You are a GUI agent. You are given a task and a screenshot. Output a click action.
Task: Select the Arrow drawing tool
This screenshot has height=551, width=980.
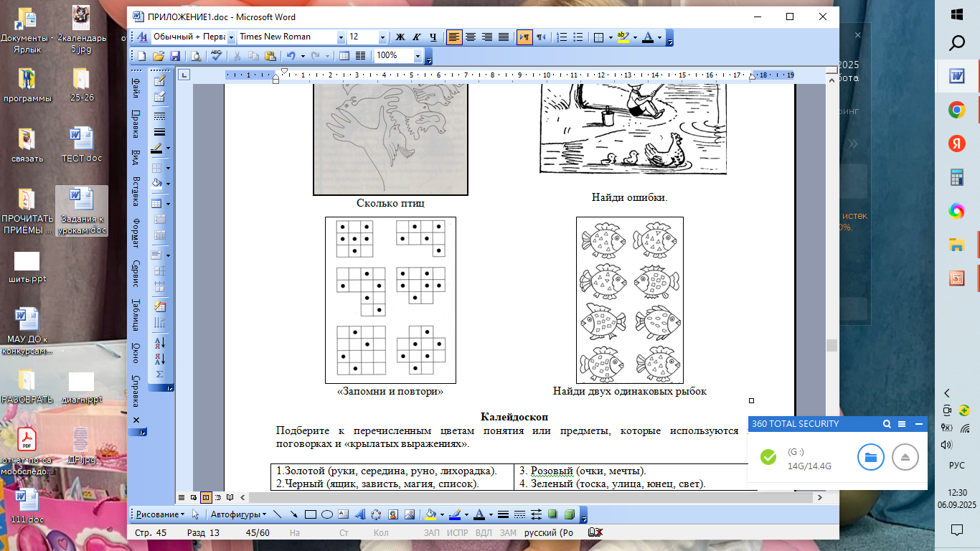[x=294, y=514]
